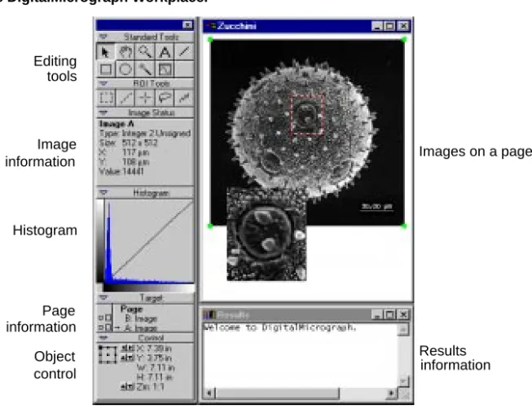
Task: Select the text annotation 'A' tool
Action: [165, 52]
